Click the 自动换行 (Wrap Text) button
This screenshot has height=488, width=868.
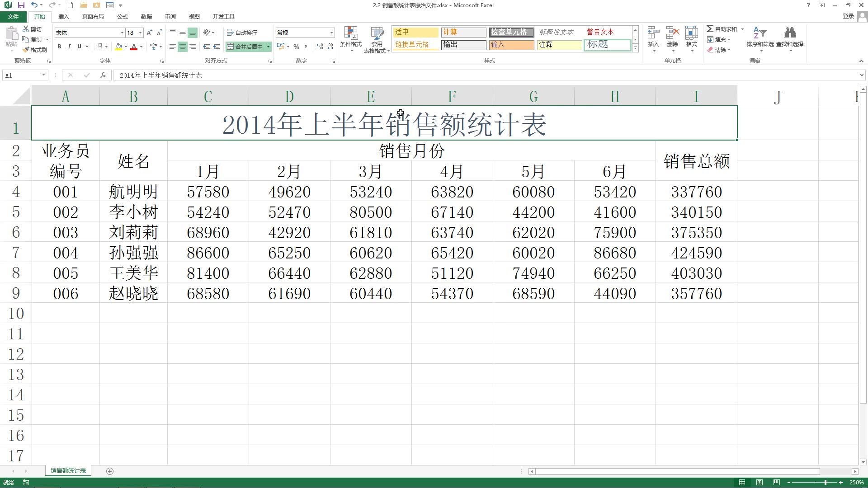click(242, 33)
